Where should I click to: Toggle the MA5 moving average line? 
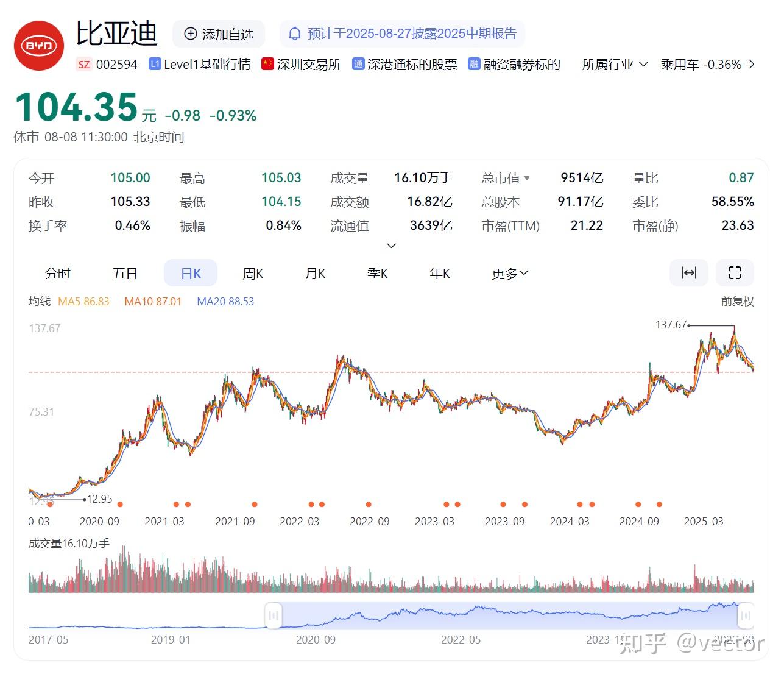pos(83,301)
